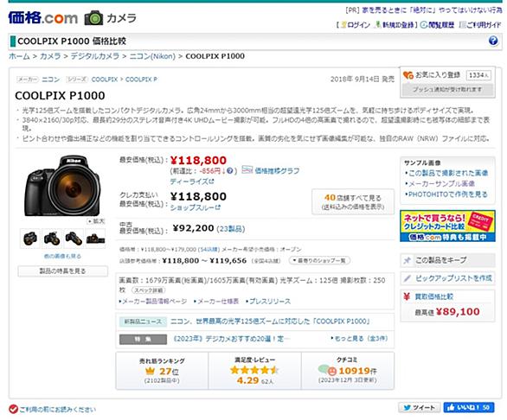View all 40 shops button

(353, 202)
